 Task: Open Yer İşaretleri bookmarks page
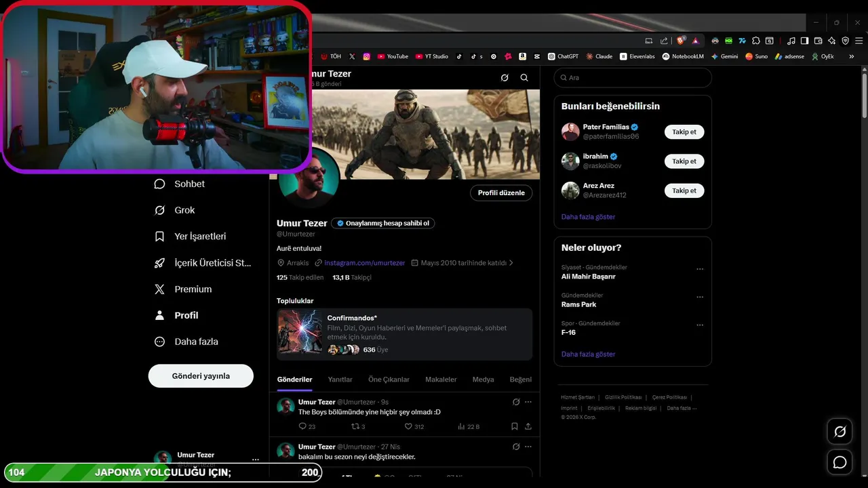191,237
